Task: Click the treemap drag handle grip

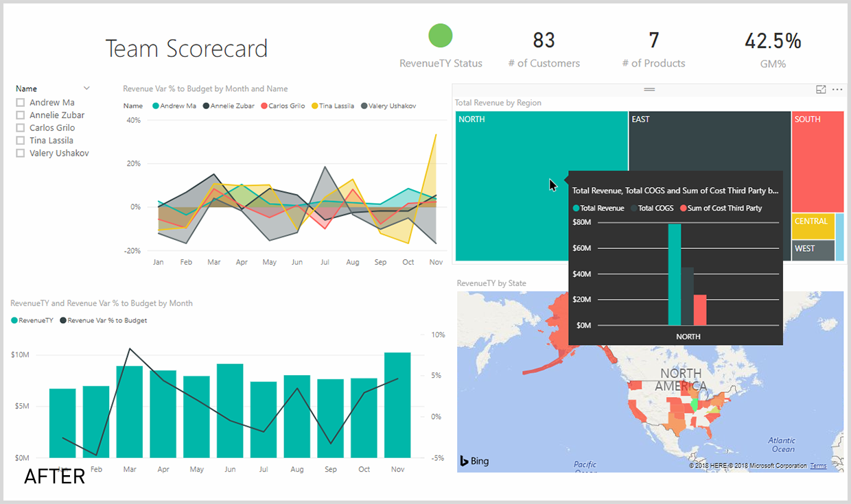Action: (649, 89)
